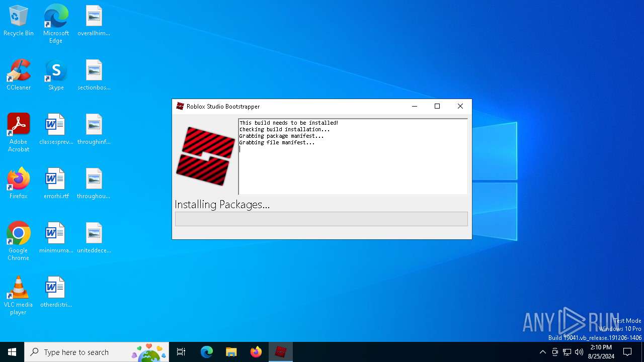Image resolution: width=644 pixels, height=362 pixels.
Task: Select the throughou image file on desktop
Action: (94, 184)
